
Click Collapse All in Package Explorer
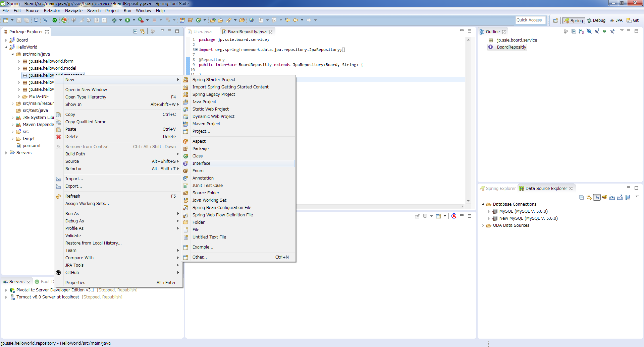pos(135,31)
